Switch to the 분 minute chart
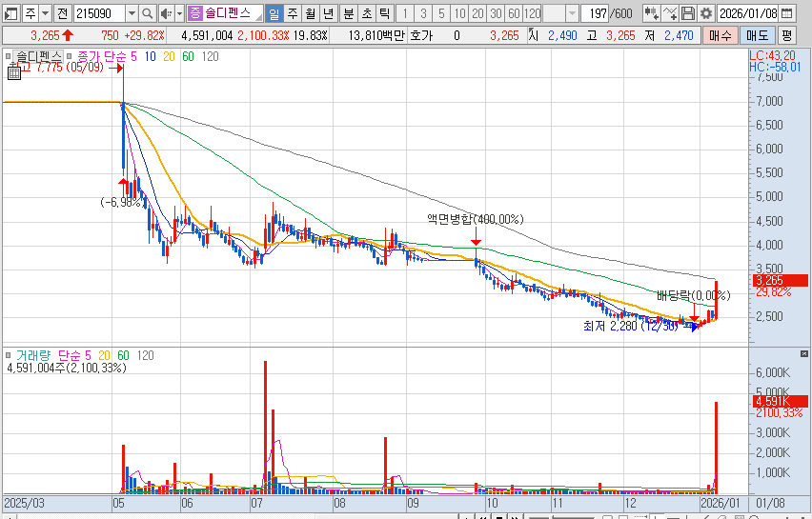The image size is (812, 519). pyautogui.click(x=349, y=13)
